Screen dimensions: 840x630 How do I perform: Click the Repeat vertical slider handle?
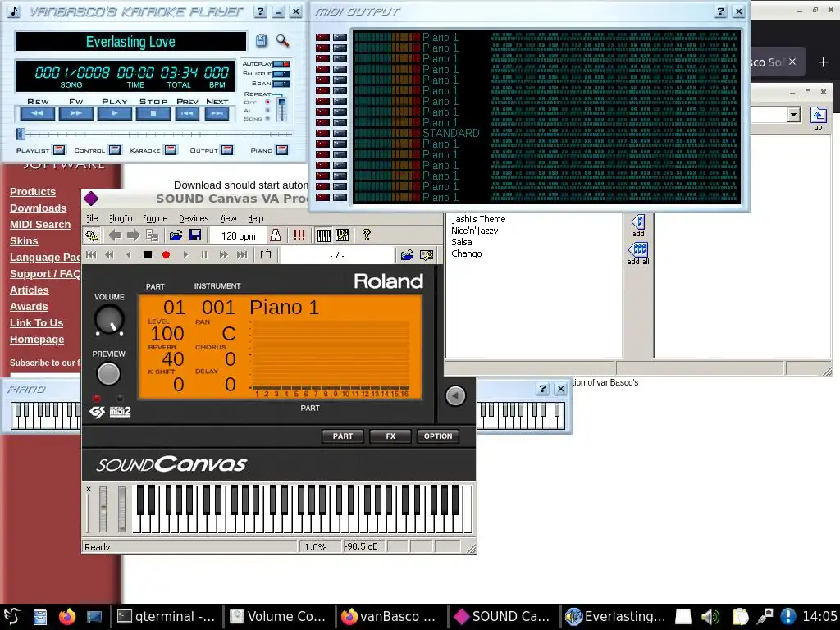[x=282, y=103]
